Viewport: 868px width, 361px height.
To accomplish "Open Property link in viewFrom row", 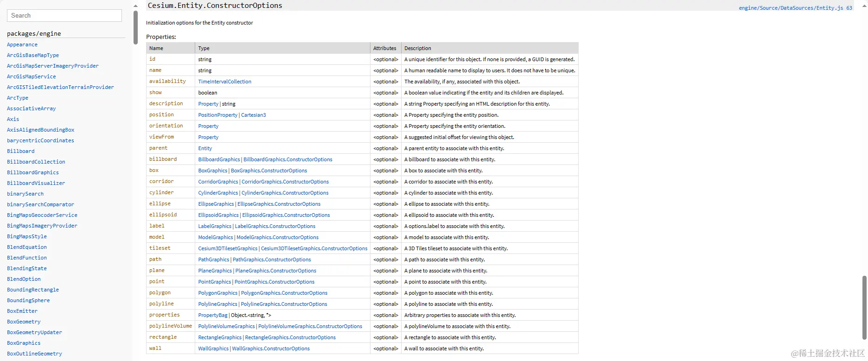I will pos(208,137).
